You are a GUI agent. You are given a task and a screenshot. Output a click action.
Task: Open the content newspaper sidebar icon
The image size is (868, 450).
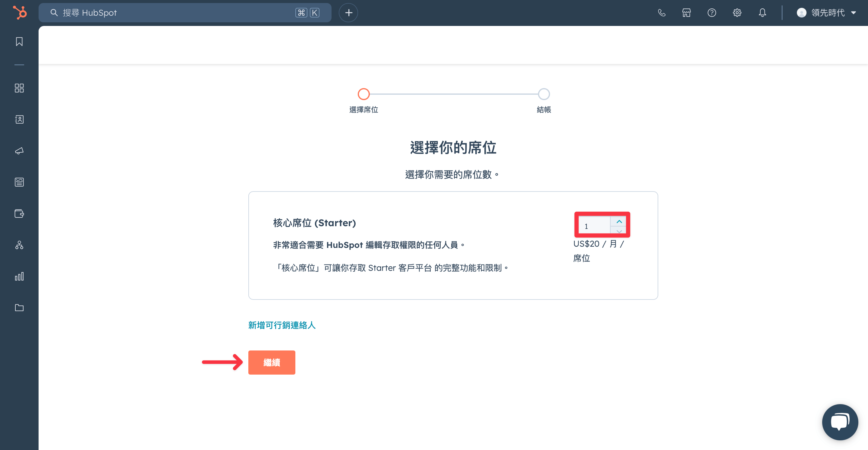point(19,182)
